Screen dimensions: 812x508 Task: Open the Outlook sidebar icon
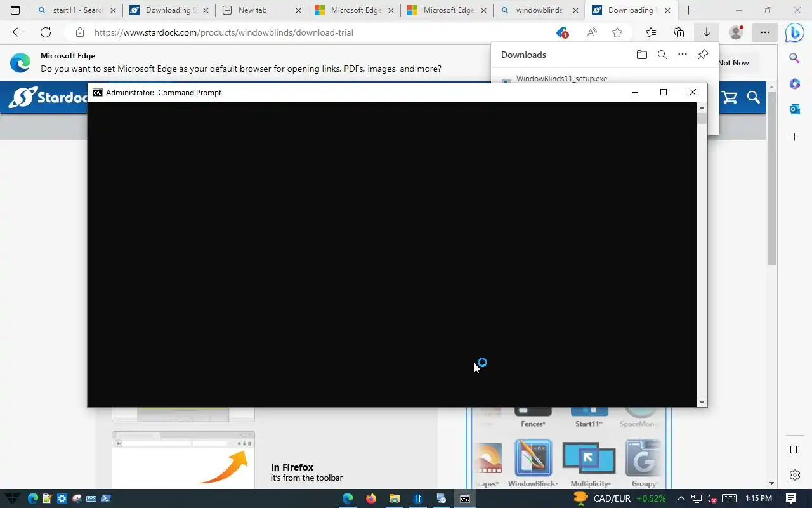(794, 109)
